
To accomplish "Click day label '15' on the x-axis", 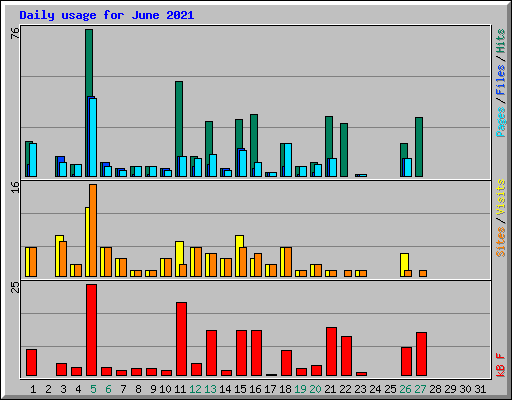I will (240, 389).
